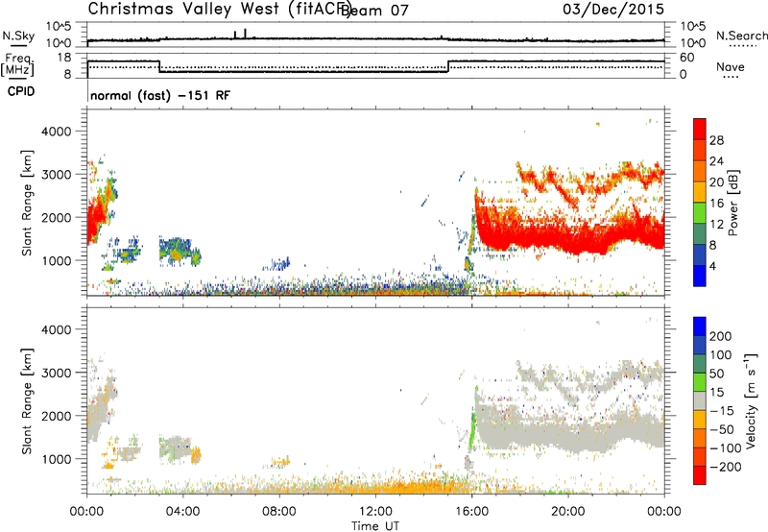The height and width of the screenshot is (532, 768).
Task: Click the '18' tick on the frequency axis
Action: click(64, 58)
